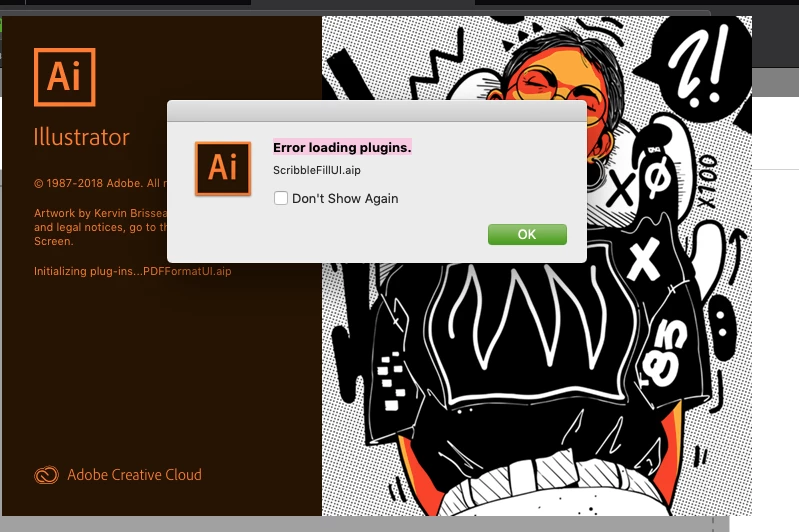Image resolution: width=799 pixels, height=532 pixels.
Task: Click the ScribbleFillUI.aip plugin name text
Action: [316, 170]
